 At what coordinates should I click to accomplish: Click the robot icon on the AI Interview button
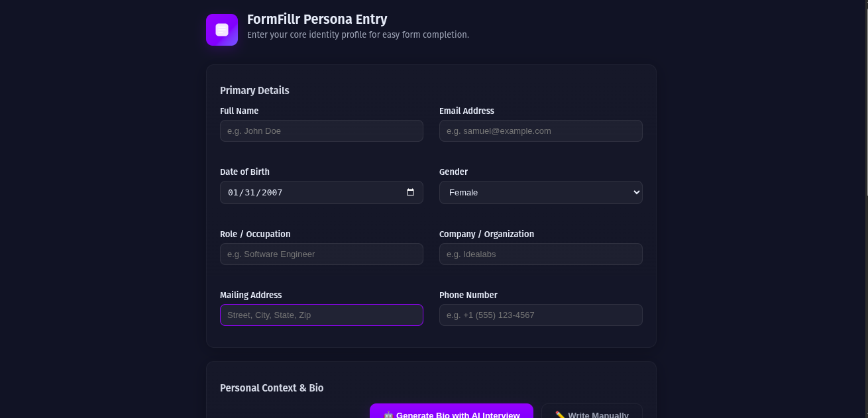[388, 414]
